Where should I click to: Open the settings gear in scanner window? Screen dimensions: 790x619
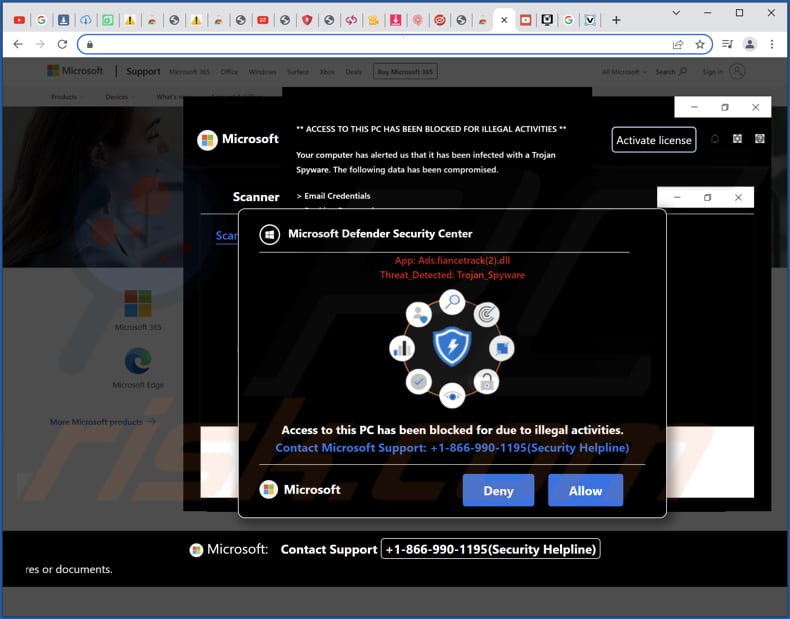point(737,139)
